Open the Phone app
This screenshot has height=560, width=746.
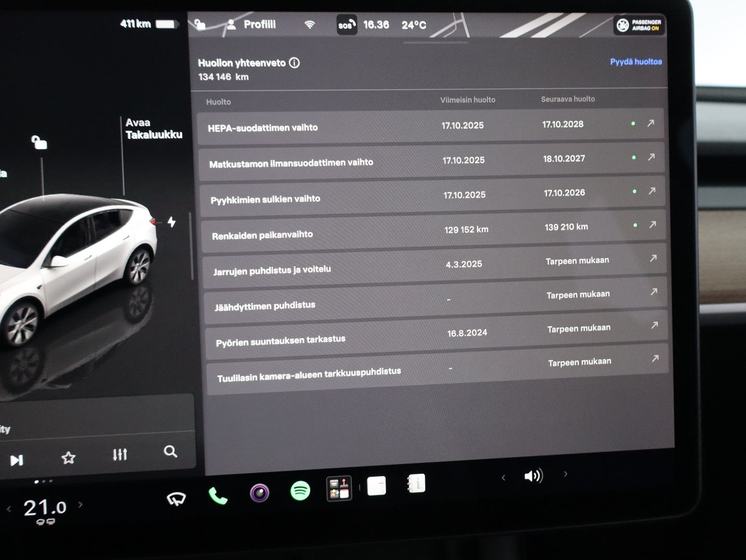click(x=218, y=496)
